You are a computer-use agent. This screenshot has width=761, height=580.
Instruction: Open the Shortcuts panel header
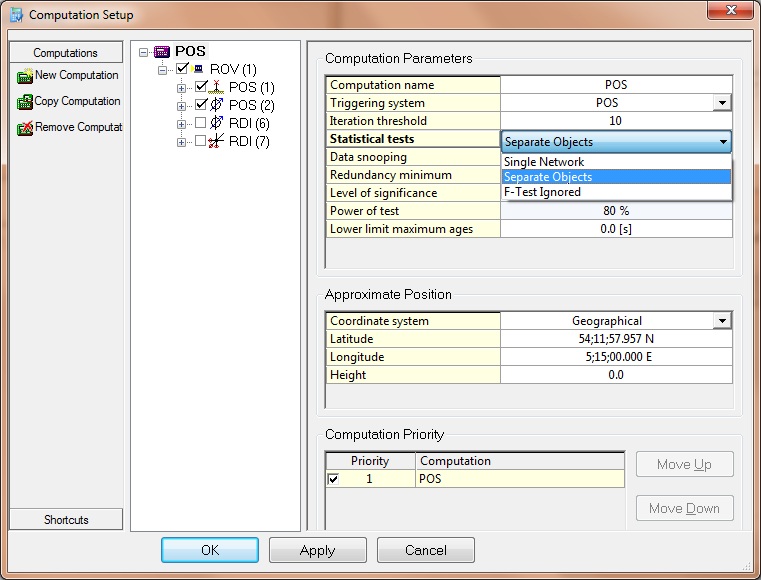click(66, 519)
